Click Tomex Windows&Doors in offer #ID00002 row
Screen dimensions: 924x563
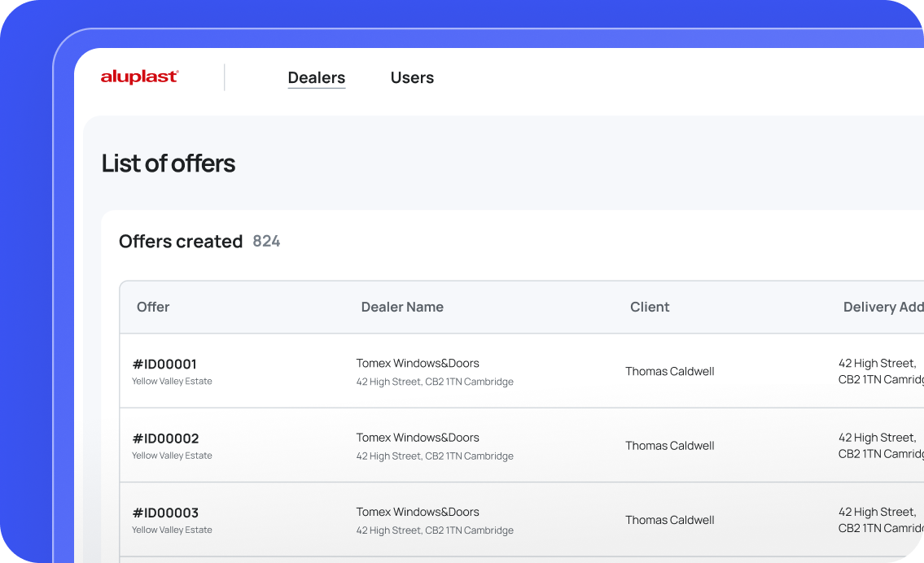click(418, 438)
